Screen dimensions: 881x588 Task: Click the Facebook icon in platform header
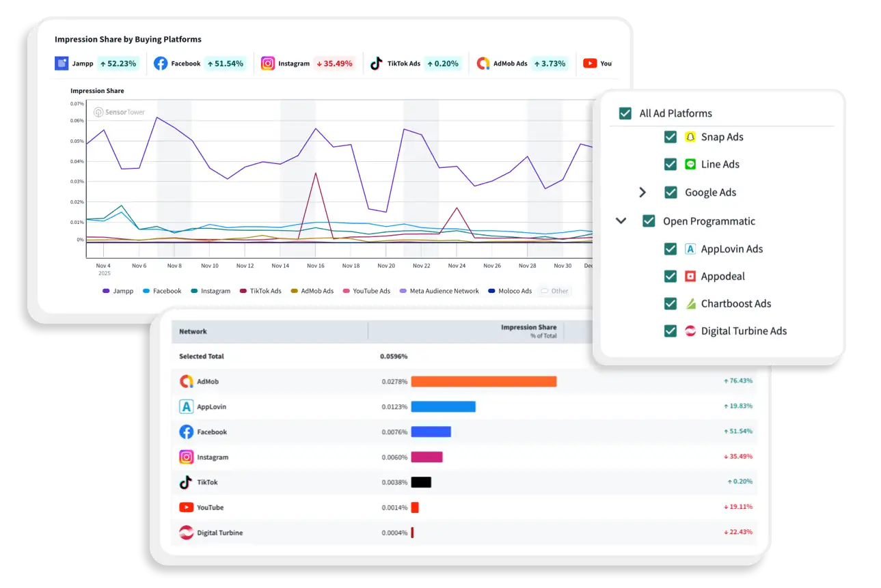161,64
